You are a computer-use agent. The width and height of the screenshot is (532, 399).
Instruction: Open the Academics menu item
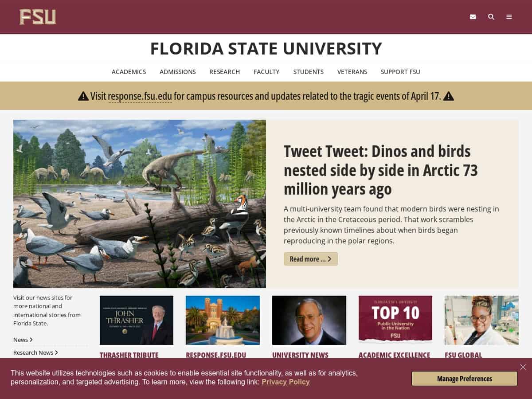pos(129,72)
